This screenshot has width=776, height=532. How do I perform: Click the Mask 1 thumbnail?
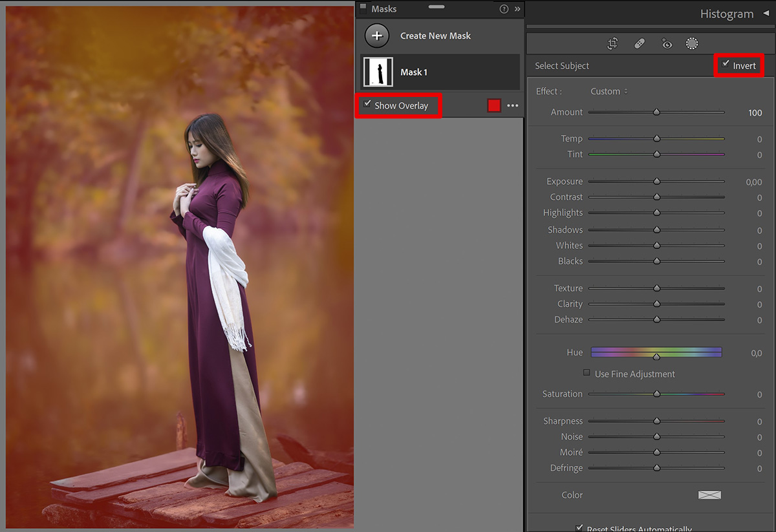pos(378,72)
